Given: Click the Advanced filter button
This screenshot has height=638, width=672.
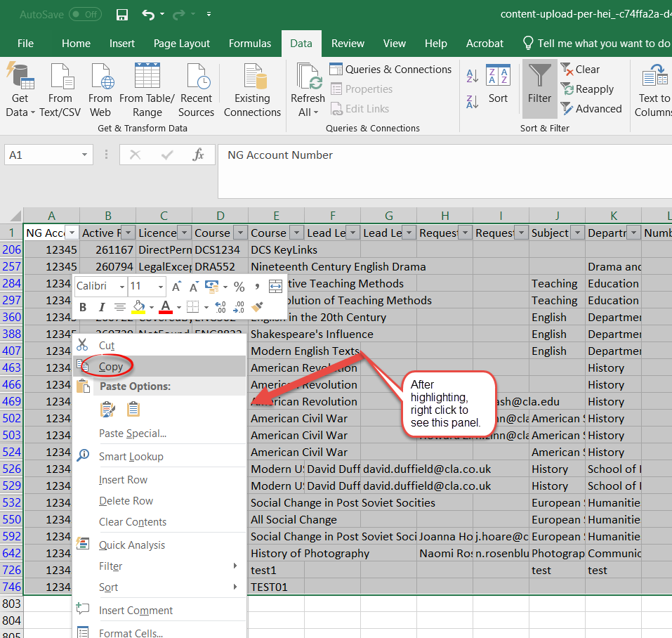Looking at the screenshot, I should coord(591,109).
